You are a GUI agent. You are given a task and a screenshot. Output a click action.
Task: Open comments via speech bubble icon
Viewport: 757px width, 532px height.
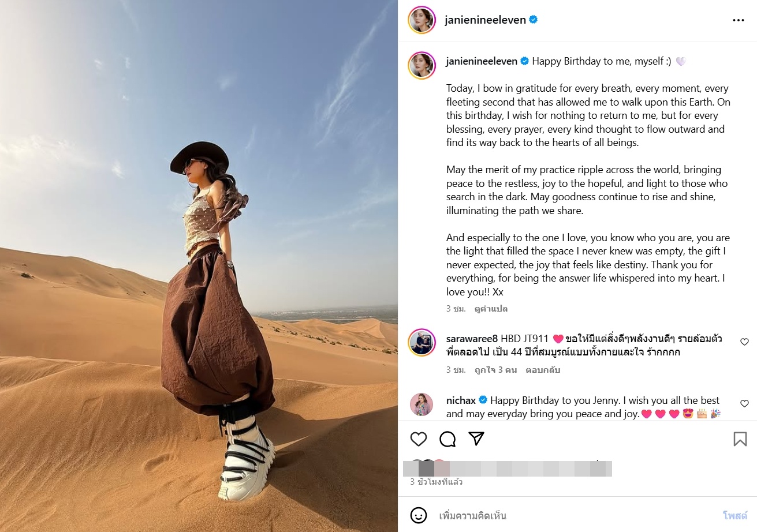[x=448, y=439]
